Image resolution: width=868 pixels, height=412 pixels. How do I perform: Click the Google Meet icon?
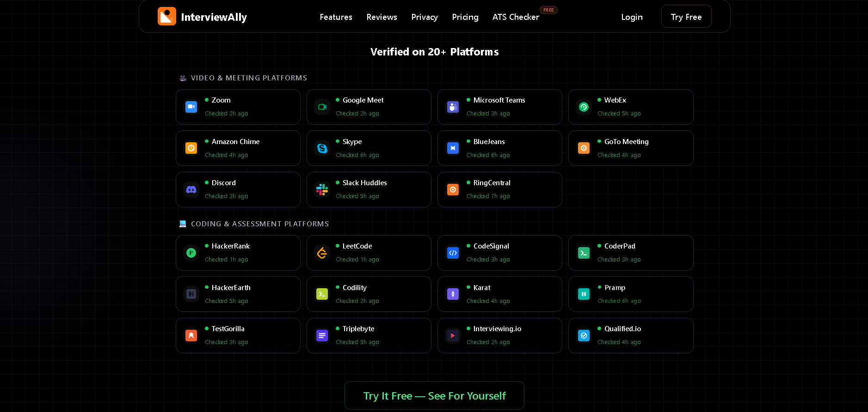coord(322,107)
